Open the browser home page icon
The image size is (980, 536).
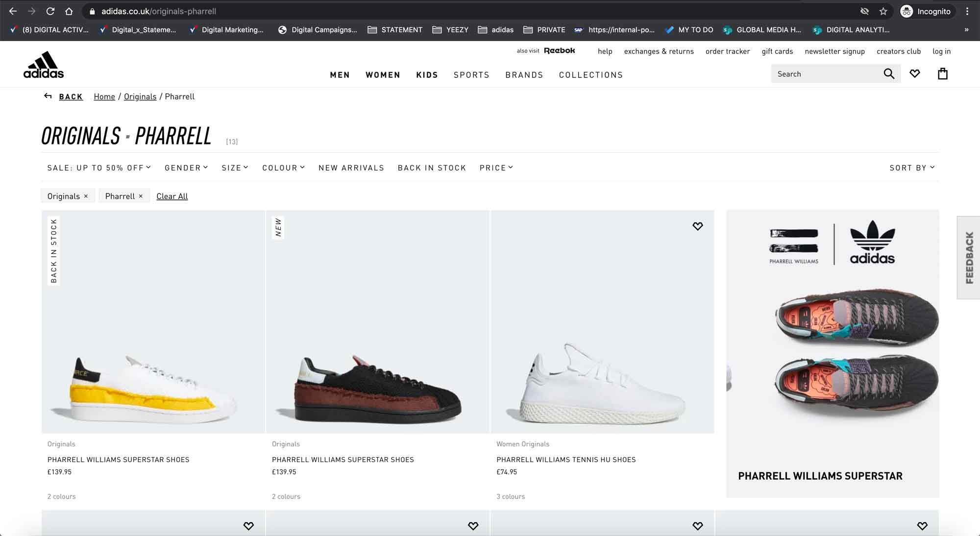[x=69, y=11]
